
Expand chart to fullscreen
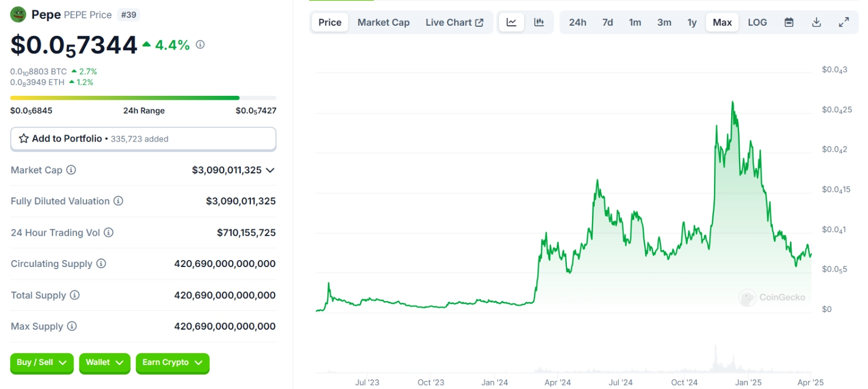pyautogui.click(x=844, y=22)
